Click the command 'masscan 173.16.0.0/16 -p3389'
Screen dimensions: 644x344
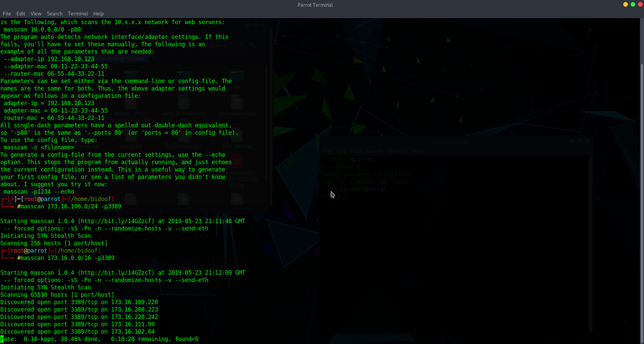[67, 258]
